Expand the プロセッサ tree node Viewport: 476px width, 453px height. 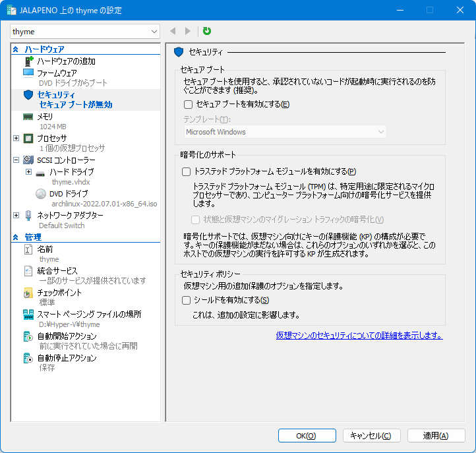pos(16,138)
